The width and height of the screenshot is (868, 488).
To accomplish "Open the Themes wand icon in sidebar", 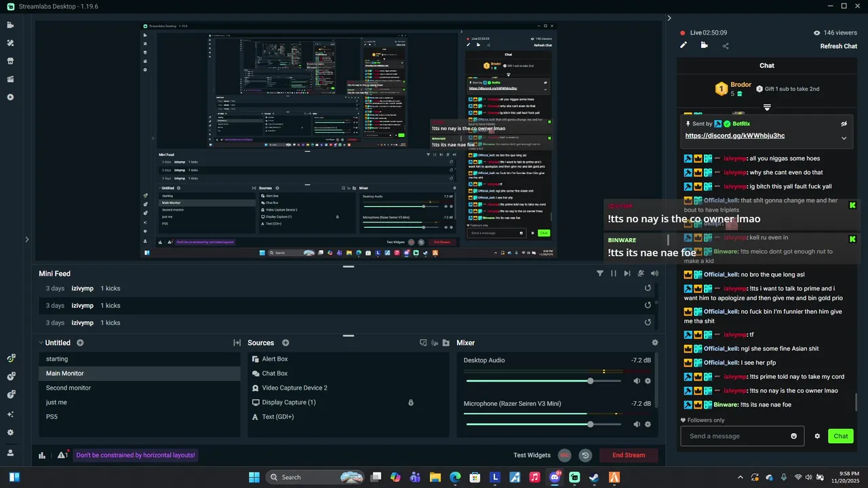I will pyautogui.click(x=10, y=43).
